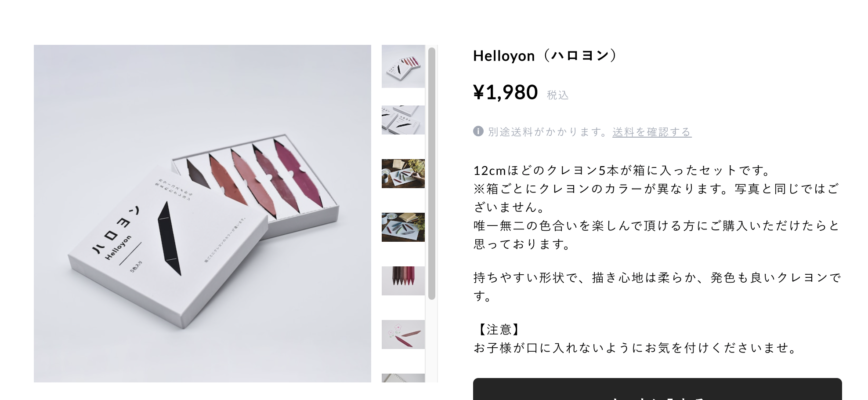Click the Helloyon（ハロヨン） product title
This screenshot has height=400, width=868.
point(546,56)
